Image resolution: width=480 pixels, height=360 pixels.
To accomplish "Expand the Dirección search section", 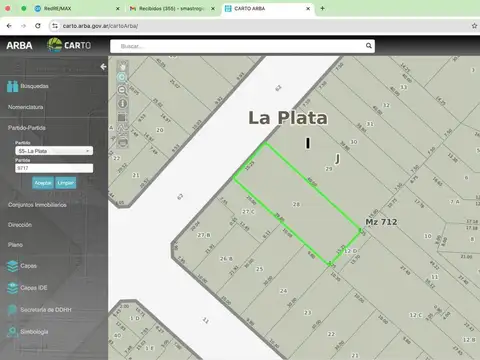I will point(20,225).
